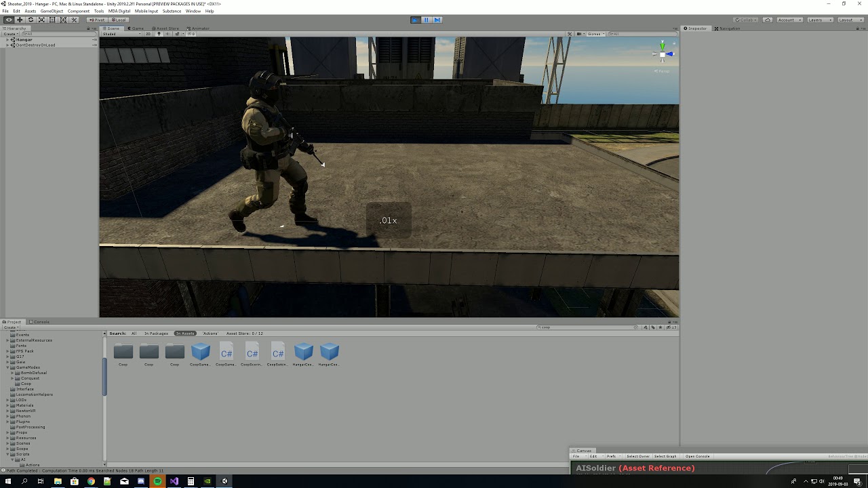
Task: Open the Gizmos dropdown
Action: point(595,34)
